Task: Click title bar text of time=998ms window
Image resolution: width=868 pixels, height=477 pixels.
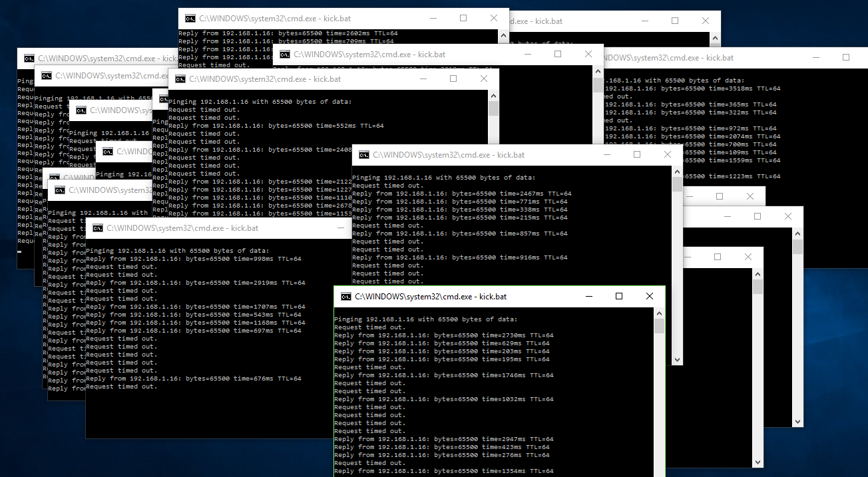Action: (182, 228)
